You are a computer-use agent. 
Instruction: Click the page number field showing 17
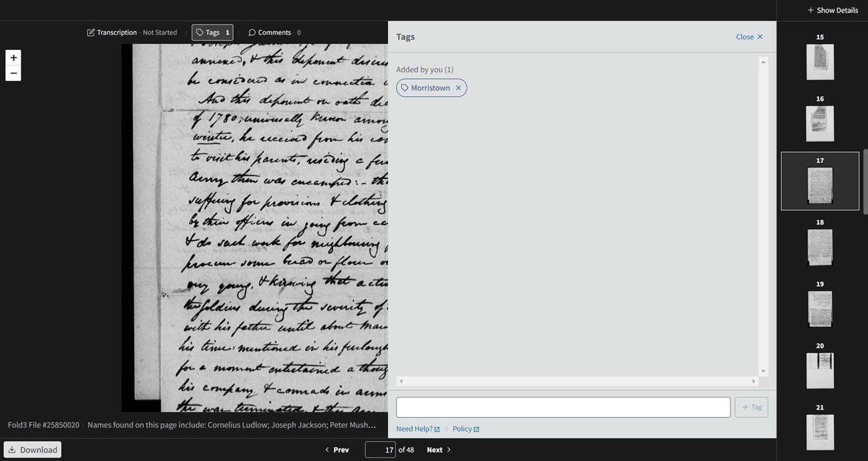[x=380, y=450]
